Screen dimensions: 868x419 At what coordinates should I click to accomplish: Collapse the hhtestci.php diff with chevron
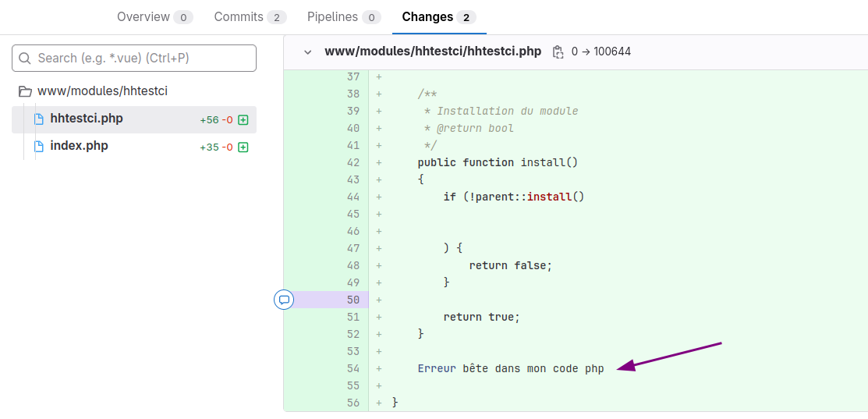tap(308, 52)
